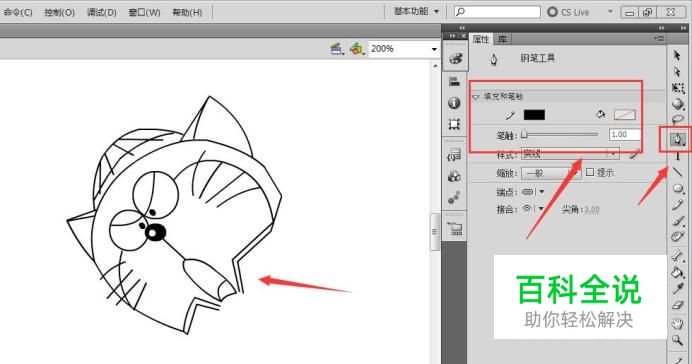Activate the Eraser tool
Image resolution: width=692 pixels, height=364 pixels.
pos(677,305)
